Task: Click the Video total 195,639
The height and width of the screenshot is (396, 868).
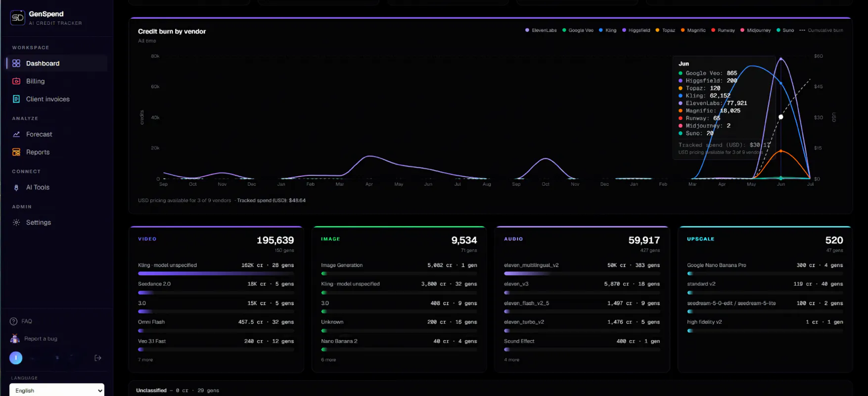Action: 275,240
